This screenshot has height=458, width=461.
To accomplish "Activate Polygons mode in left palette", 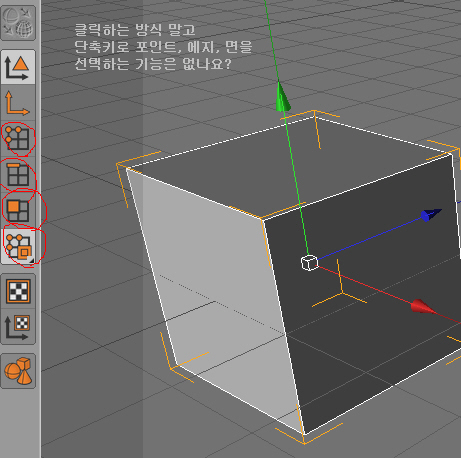I will click(x=18, y=210).
